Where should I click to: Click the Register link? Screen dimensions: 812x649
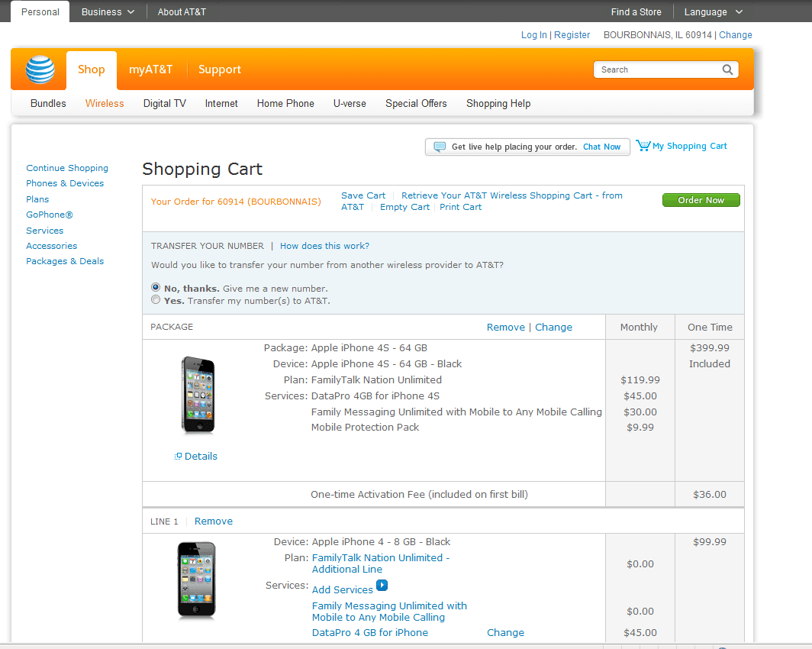(572, 34)
